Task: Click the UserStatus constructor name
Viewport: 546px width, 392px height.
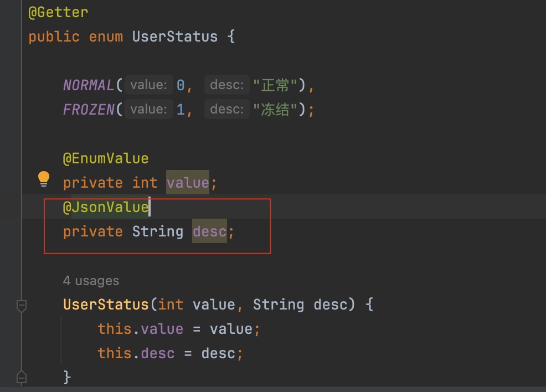Action: click(105, 305)
